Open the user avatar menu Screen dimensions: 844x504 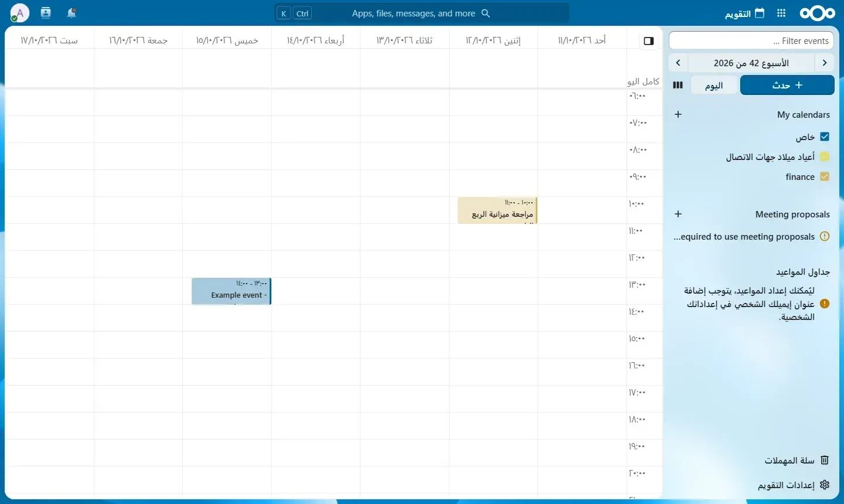pos(19,13)
